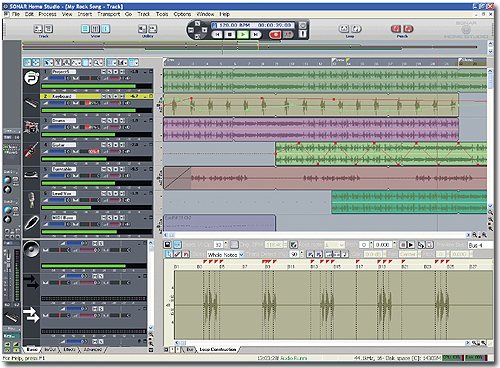
Task: Rewind to start in transport
Action: click(x=217, y=34)
